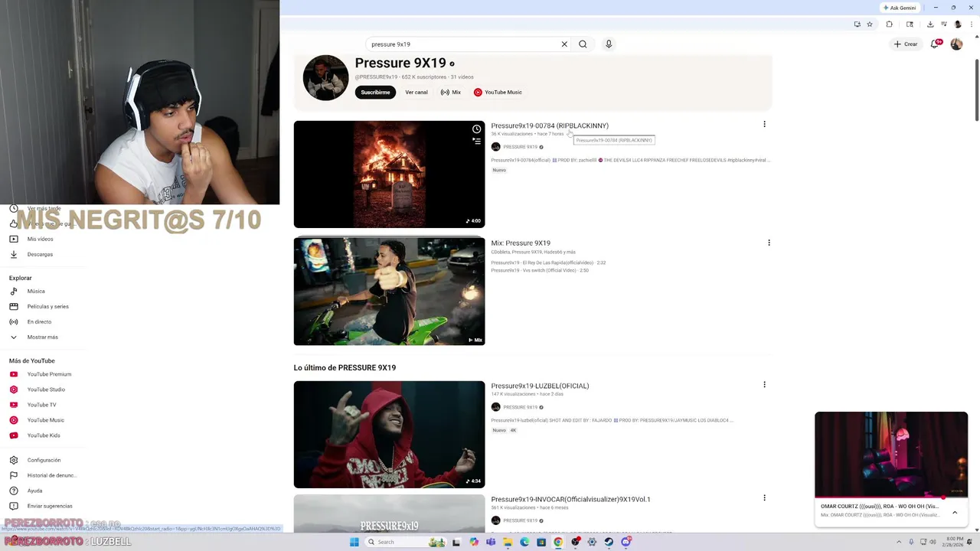Open the burning house video thumbnail
Viewport: 980px width, 551px height.
(x=389, y=174)
